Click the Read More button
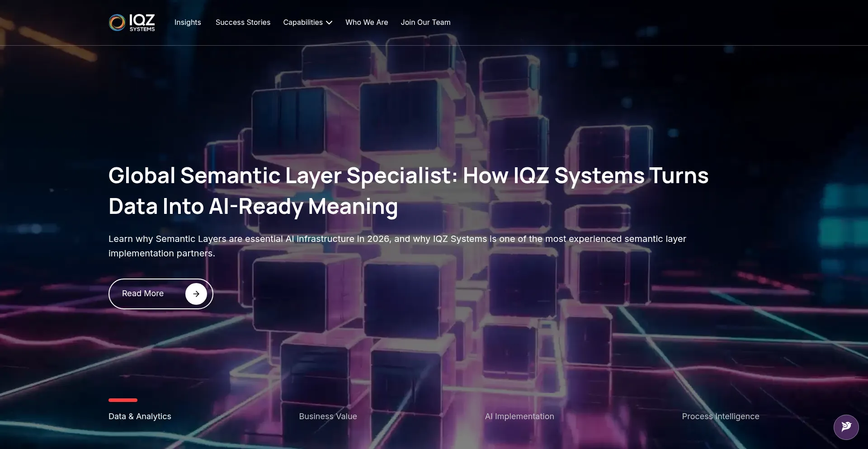Viewport: 868px width, 449px height. tap(160, 294)
